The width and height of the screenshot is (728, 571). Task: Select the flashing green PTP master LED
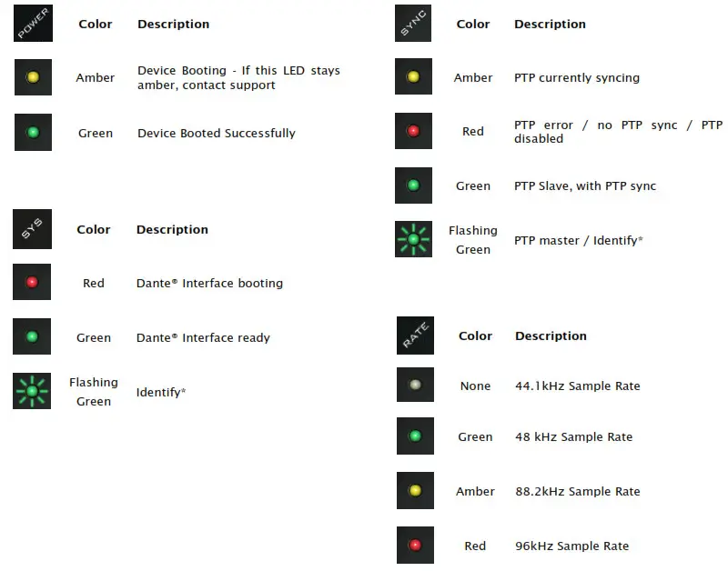pyautogui.click(x=413, y=239)
